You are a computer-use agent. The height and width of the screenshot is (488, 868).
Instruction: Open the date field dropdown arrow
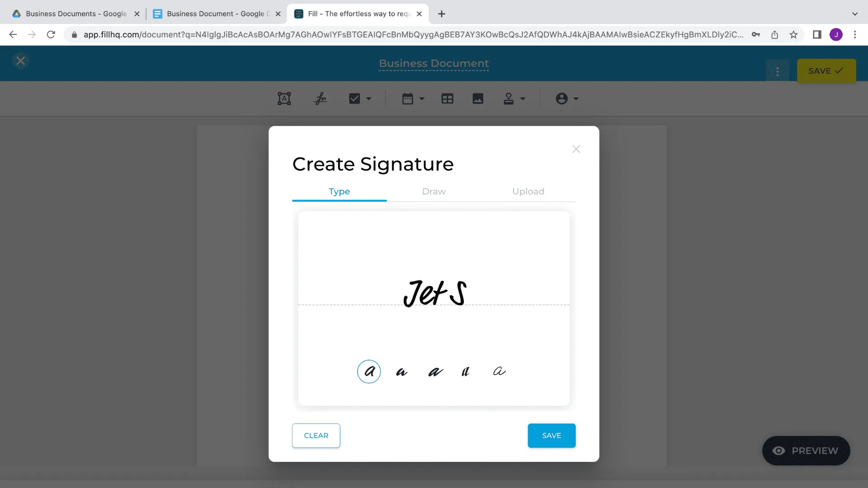422,98
